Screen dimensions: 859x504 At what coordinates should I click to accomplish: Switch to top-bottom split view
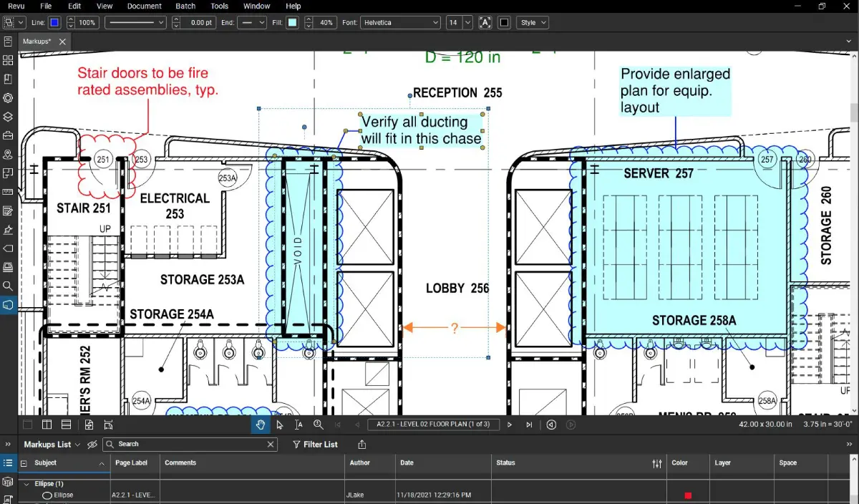pyautogui.click(x=66, y=425)
